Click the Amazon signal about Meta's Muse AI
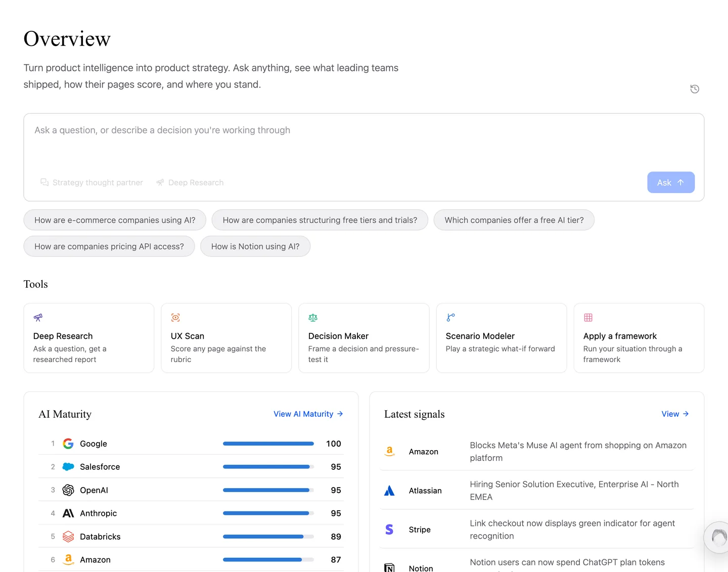This screenshot has height=572, width=728. [578, 451]
